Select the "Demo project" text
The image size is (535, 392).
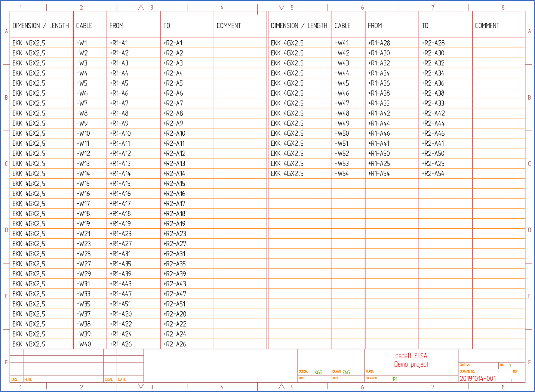click(x=411, y=364)
